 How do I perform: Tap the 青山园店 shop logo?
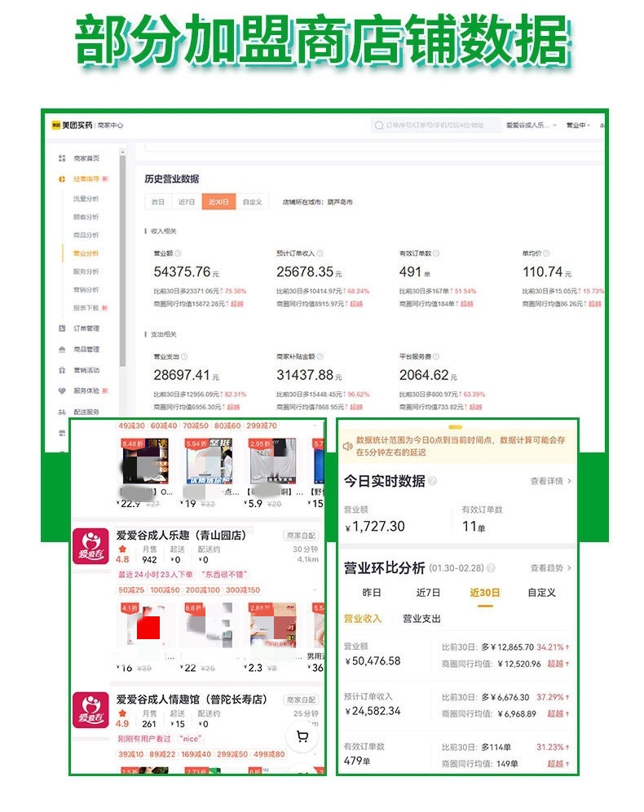(91, 546)
